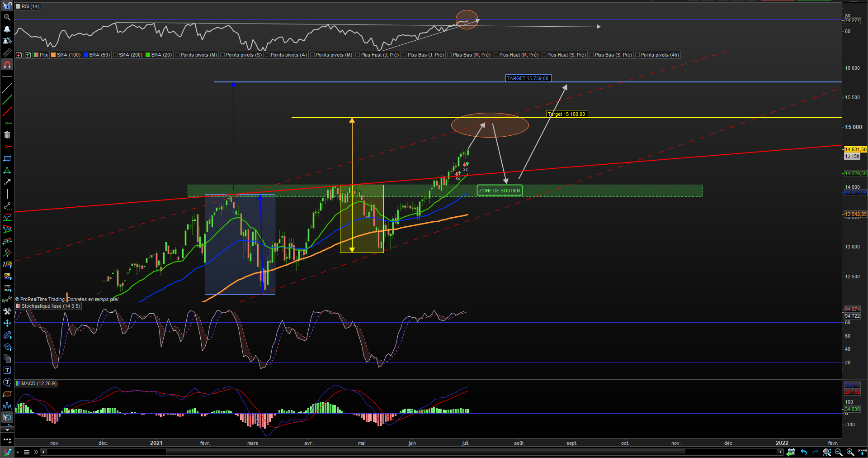Click the Stochastique lissé (14 3 5) label
868x458 pixels.
[x=51, y=306]
